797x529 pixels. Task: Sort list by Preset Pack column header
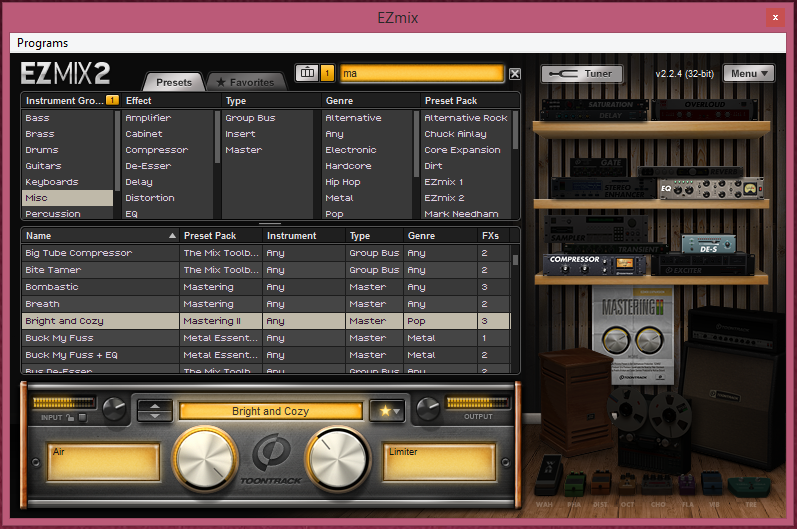tap(221, 236)
